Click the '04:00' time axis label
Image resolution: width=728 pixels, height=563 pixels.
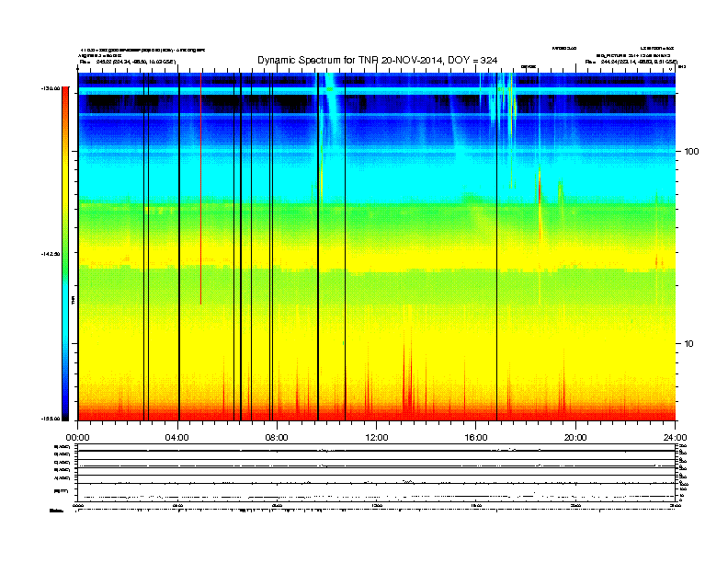(177, 438)
